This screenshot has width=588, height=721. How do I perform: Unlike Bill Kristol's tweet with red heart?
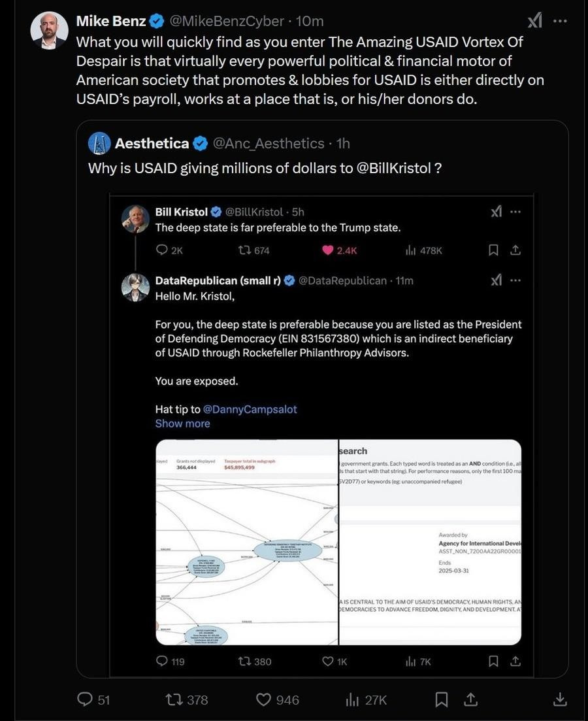[328, 250]
